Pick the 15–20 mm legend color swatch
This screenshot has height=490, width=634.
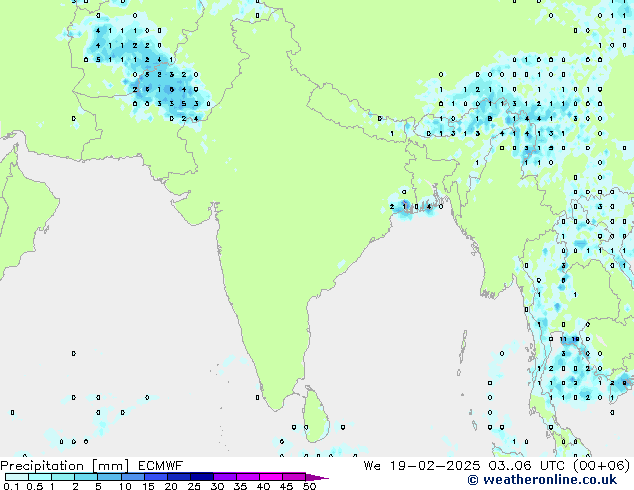[x=156, y=477]
